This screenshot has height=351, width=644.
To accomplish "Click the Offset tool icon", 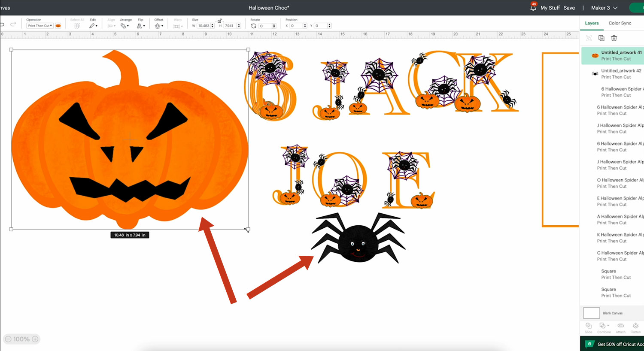I will (158, 26).
